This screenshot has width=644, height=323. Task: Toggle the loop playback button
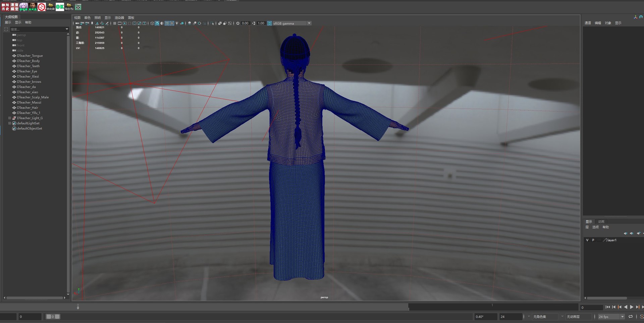pyautogui.click(x=631, y=317)
